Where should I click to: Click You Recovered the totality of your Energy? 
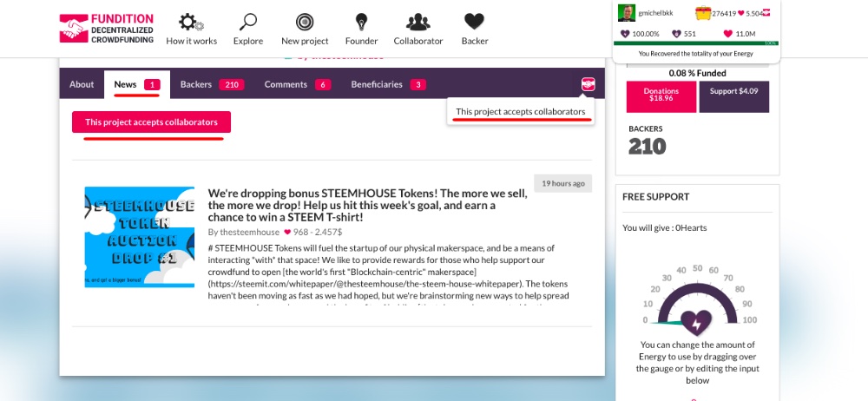[696, 54]
